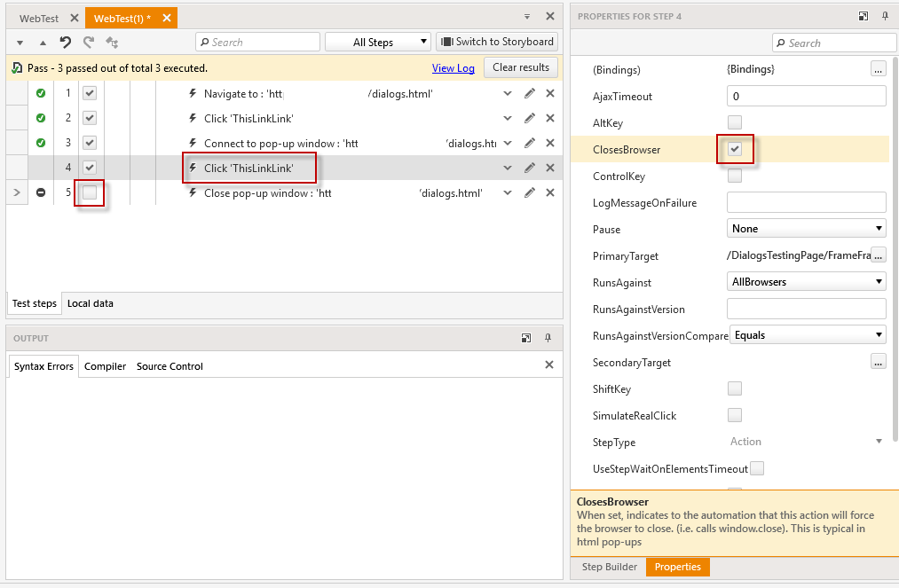
Task: Click the undo arrow in the toolbar
Action: tap(66, 42)
